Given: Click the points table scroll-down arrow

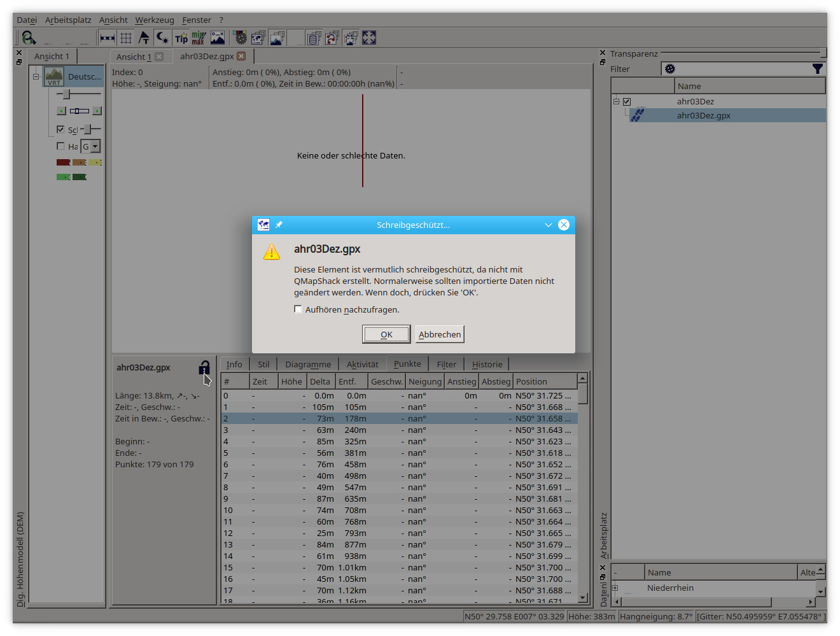Looking at the screenshot, I should (x=582, y=598).
